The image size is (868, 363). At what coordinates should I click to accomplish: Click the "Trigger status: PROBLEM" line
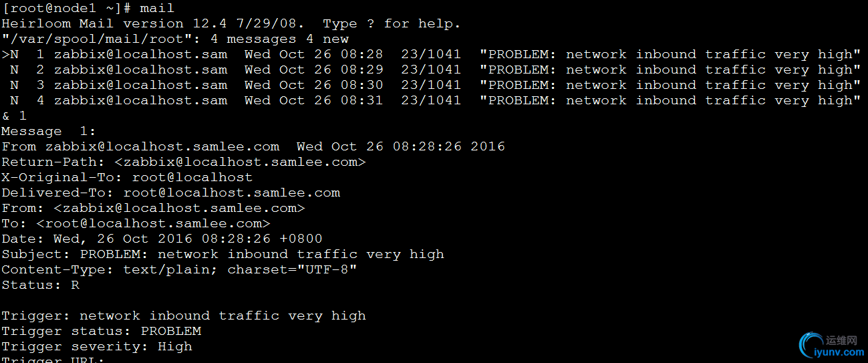101,332
